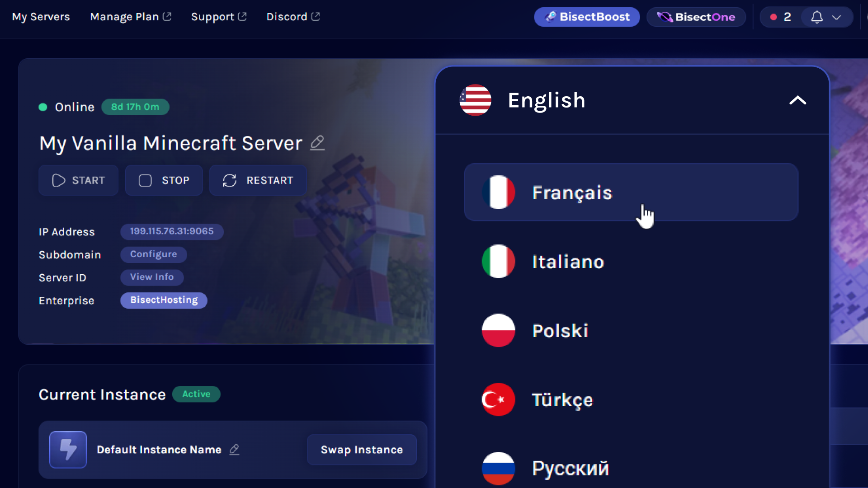Viewport: 868px width, 488px height.
Task: Click the 8d 17h 0m uptime badge
Action: [135, 107]
